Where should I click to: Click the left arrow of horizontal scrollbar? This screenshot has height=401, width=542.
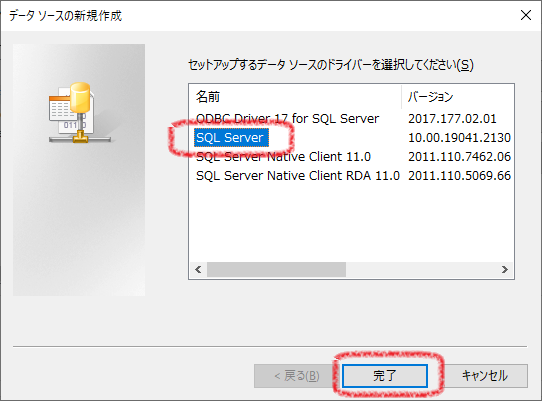(198, 270)
